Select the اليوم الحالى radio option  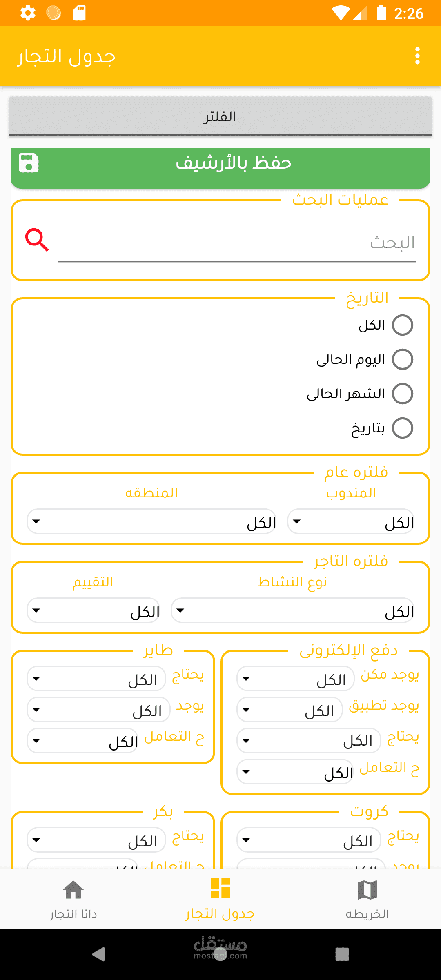(x=402, y=360)
